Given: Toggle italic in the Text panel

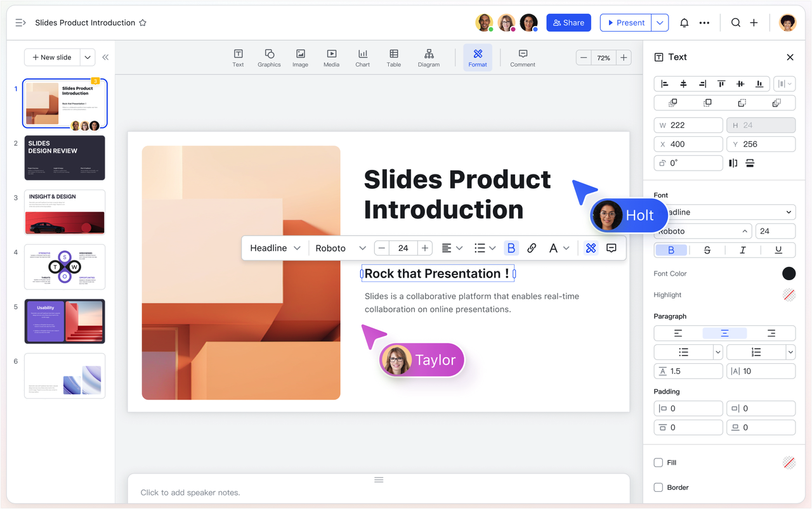Looking at the screenshot, I should point(742,250).
